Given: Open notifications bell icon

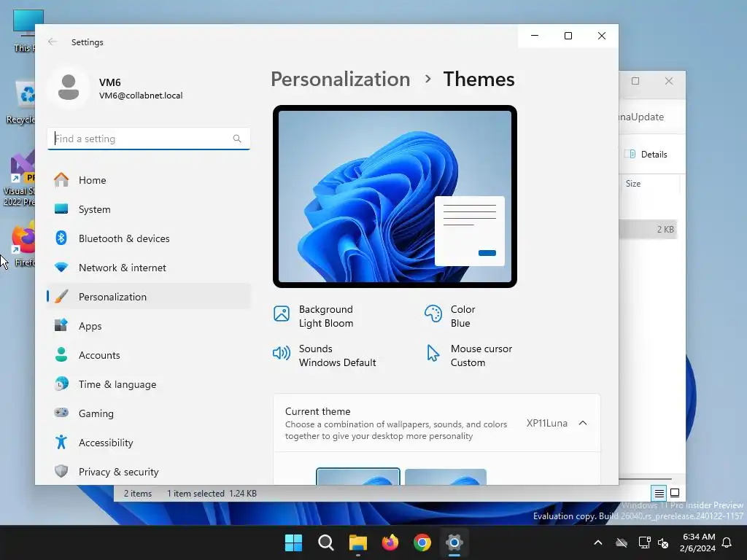Looking at the screenshot, I should (x=727, y=542).
